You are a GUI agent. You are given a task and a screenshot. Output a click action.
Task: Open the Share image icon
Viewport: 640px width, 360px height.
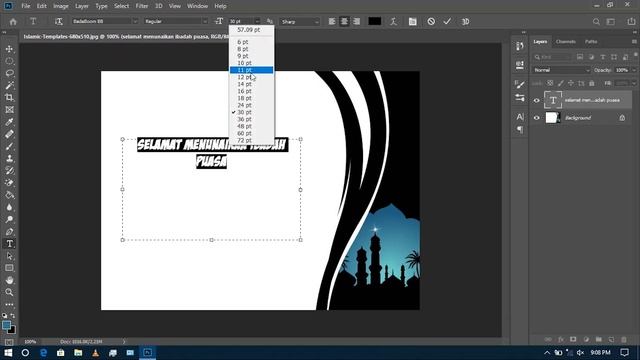631,22
